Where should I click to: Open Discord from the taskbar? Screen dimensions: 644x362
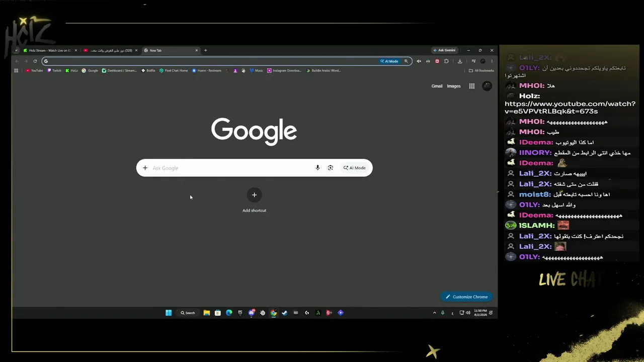(252, 313)
